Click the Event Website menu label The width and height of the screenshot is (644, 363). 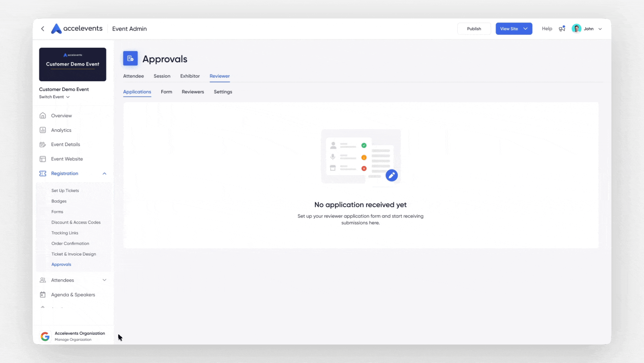(x=67, y=159)
